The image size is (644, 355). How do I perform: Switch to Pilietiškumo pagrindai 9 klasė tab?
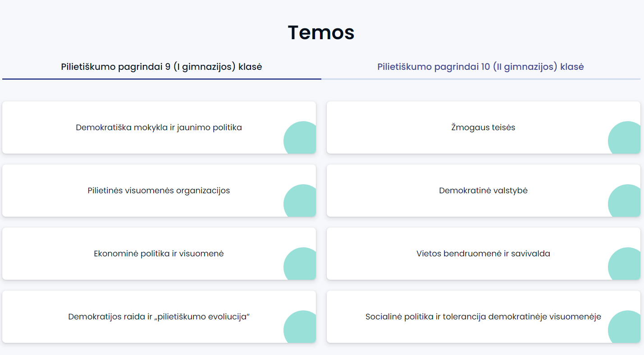[x=161, y=67]
